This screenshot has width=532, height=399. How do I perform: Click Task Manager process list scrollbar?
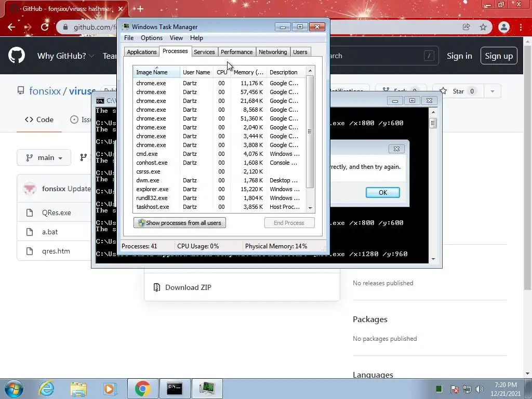coord(310,131)
